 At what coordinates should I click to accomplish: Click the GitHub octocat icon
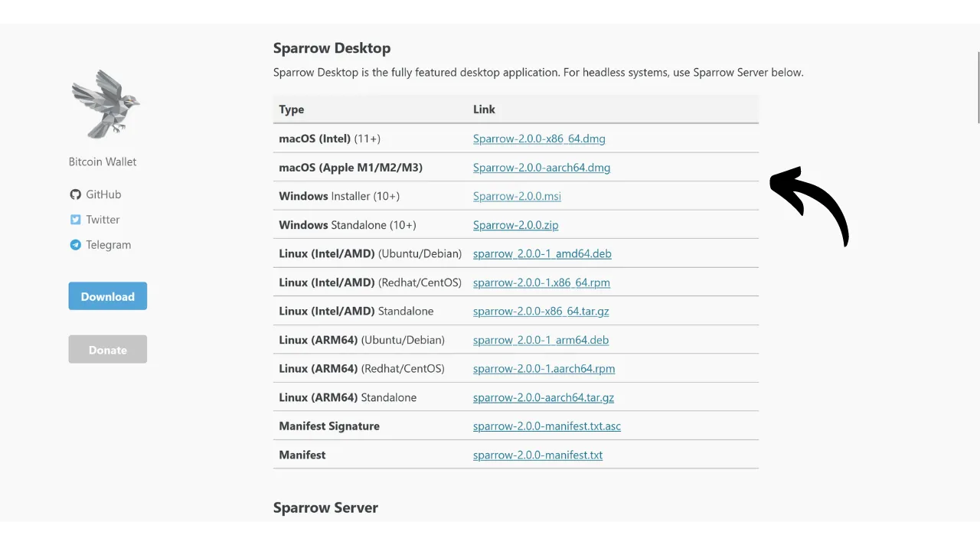pos(75,194)
